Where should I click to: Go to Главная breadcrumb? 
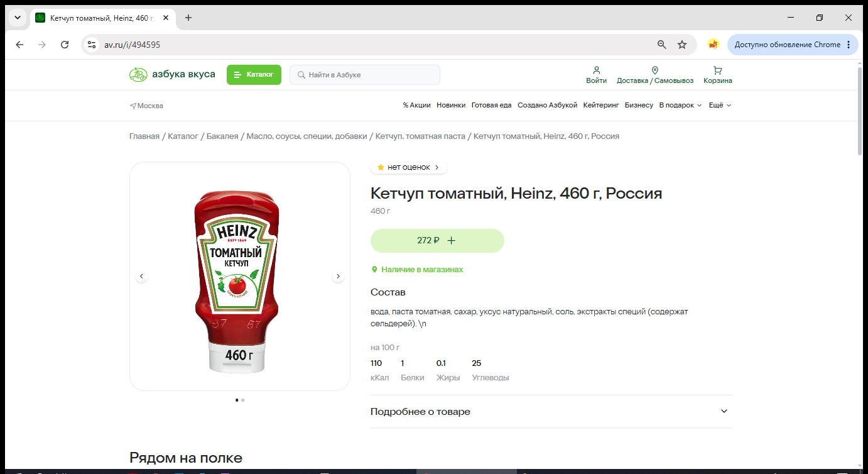[144, 136]
